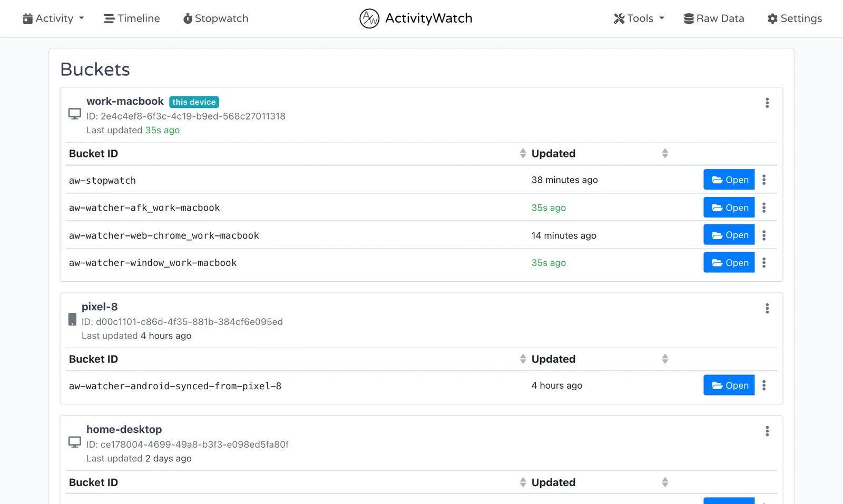Open options menu for pixel-8 device
This screenshot has width=843, height=504.
tap(767, 308)
